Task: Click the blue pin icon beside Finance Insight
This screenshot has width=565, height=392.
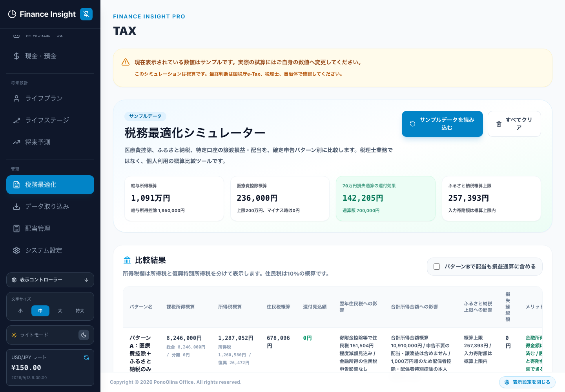Action: pyautogui.click(x=86, y=14)
